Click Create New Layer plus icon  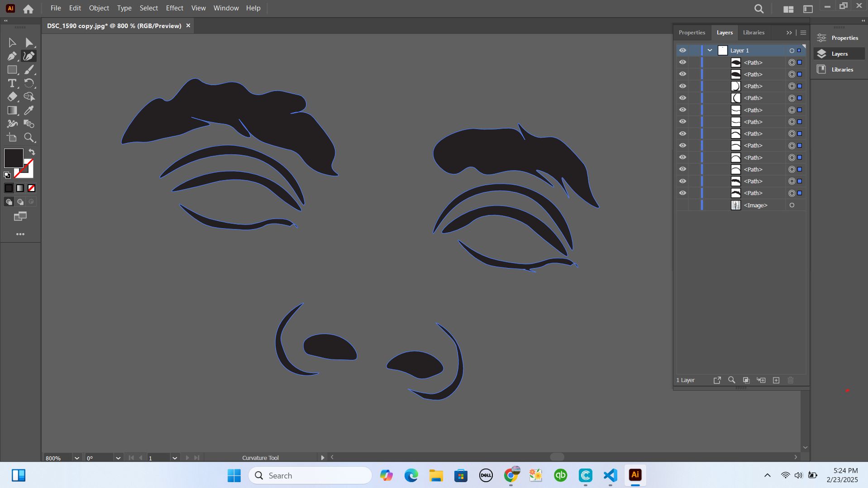click(776, 380)
